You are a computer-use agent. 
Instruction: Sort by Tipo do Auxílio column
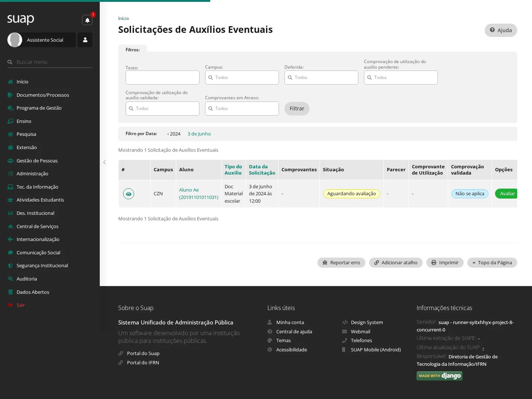point(233,170)
